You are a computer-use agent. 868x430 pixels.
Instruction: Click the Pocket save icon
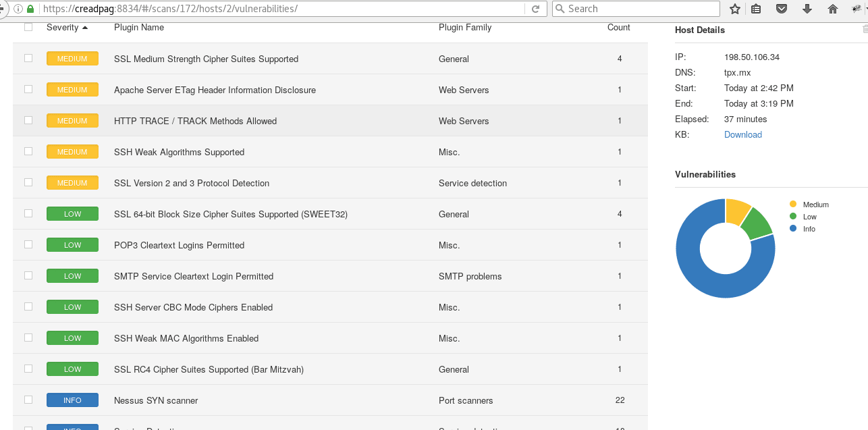tap(782, 9)
